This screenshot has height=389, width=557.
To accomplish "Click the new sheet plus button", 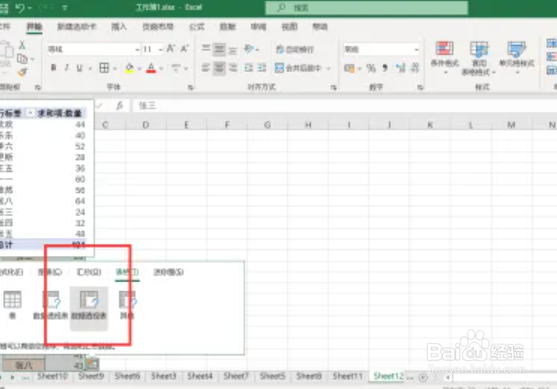I will click(423, 377).
